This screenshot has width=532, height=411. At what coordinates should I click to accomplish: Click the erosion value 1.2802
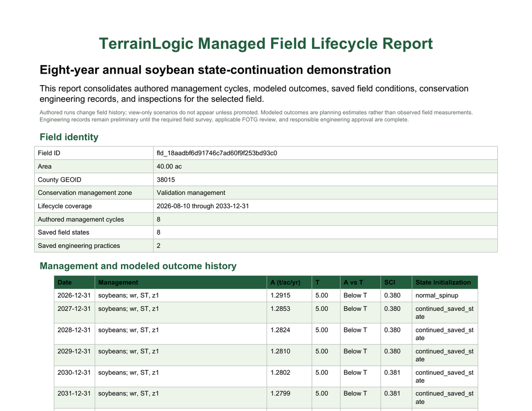point(280,372)
